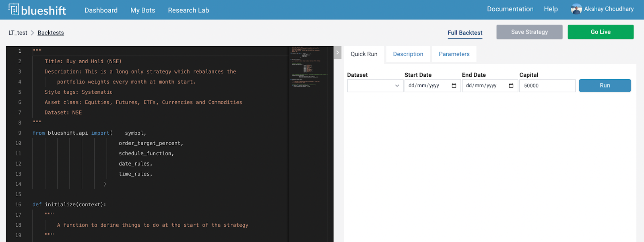
Task: Open Start Date calendar picker icon
Action: [454, 86]
